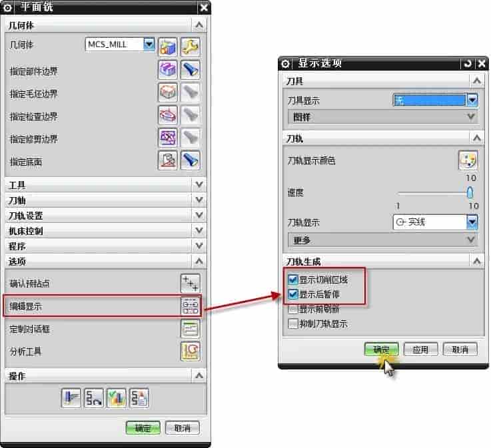This screenshot has height=448, width=491.
Task: Click the 指定底面 select floor icon
Action: 168,160
